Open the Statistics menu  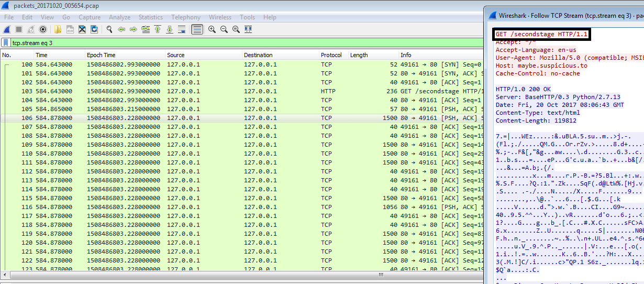click(151, 17)
